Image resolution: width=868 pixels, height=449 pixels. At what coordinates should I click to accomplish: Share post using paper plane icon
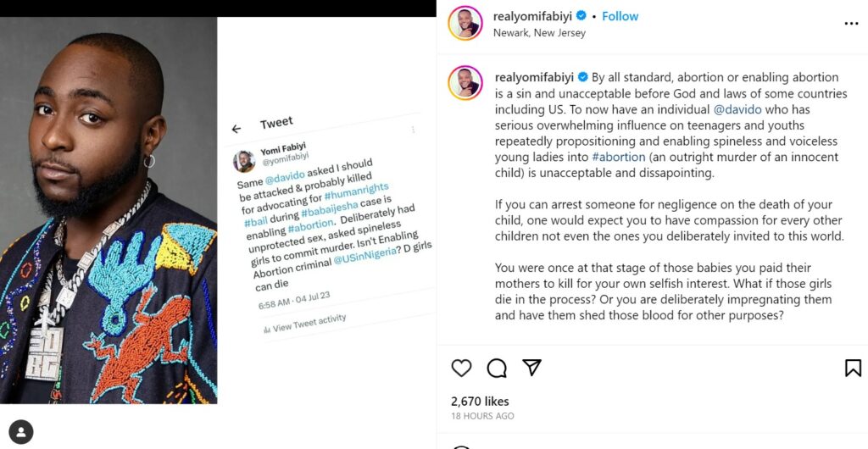(531, 368)
